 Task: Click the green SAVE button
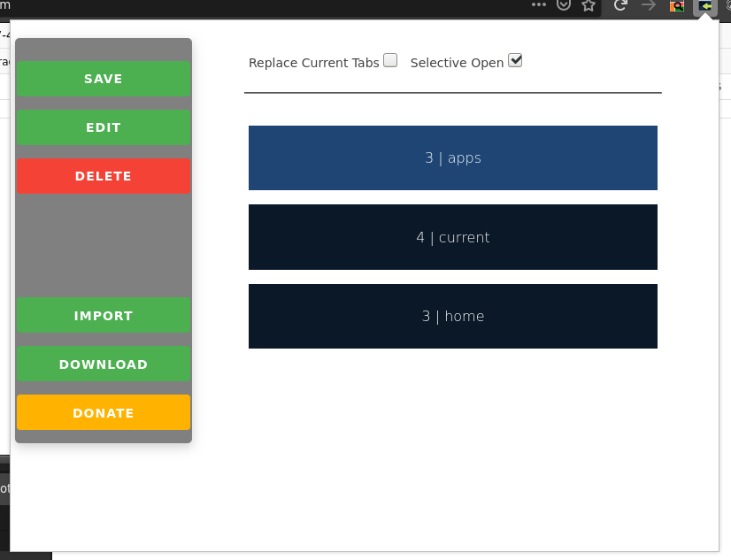coord(104,79)
